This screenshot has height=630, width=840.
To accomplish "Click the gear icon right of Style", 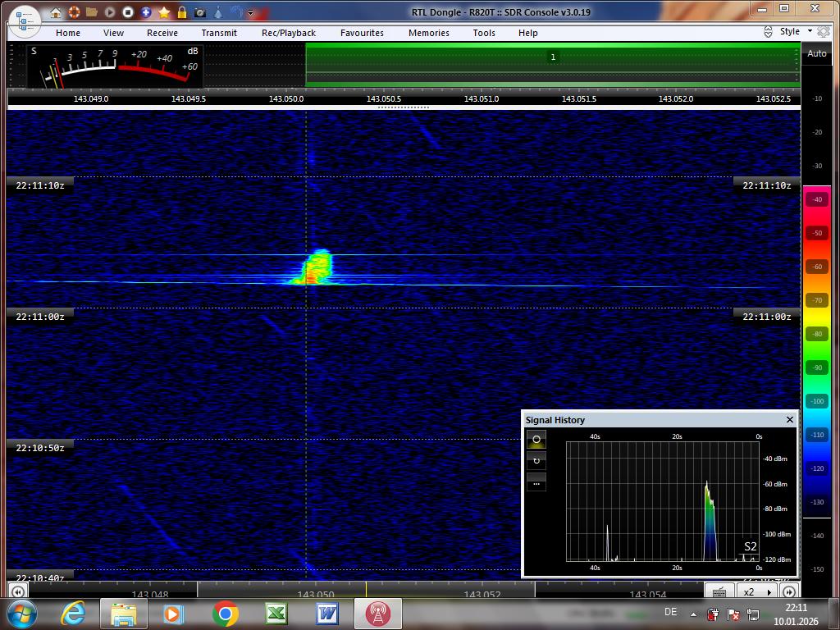I will point(823,32).
